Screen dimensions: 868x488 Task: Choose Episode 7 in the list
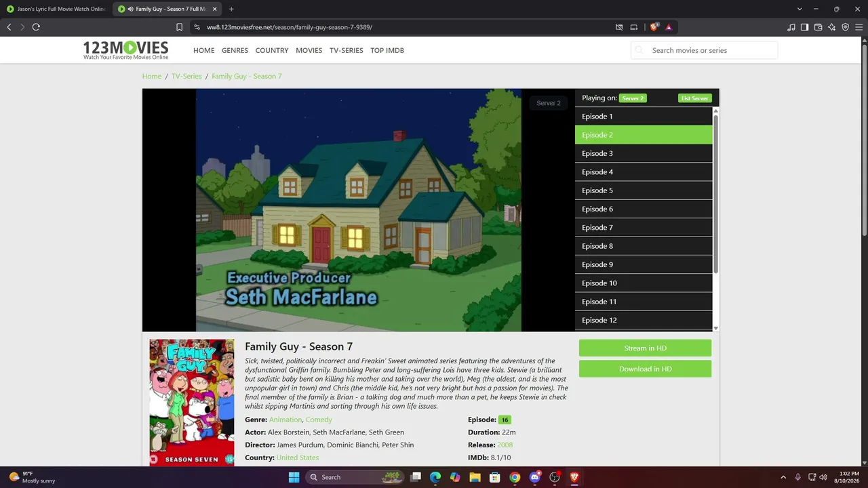point(644,228)
